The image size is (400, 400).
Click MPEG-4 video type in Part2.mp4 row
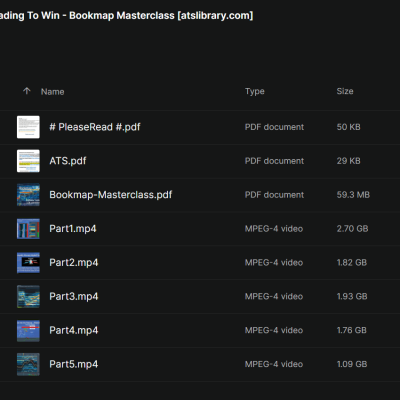tap(274, 263)
